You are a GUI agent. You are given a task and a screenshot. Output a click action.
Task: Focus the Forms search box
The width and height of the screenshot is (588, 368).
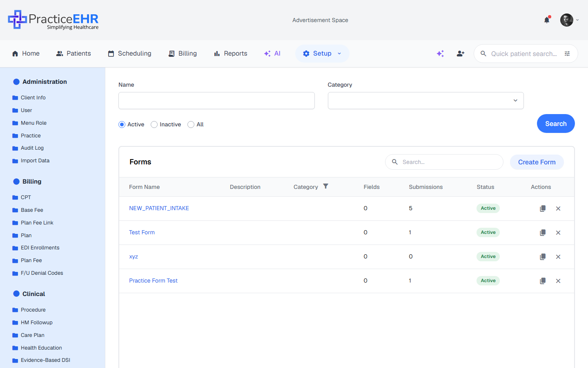tap(444, 162)
